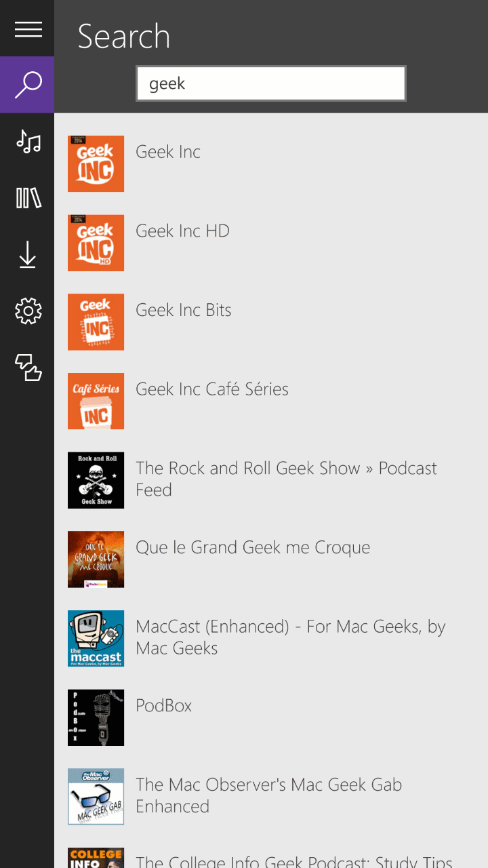The width and height of the screenshot is (488, 868).
Task: Select Que le Grand Geek me Croque
Action: point(252,548)
